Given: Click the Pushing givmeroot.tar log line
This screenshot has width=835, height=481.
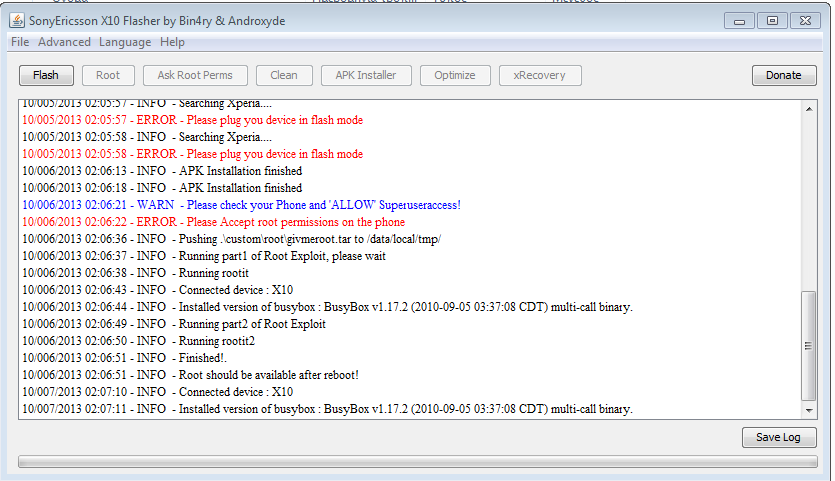Looking at the screenshot, I should pyautogui.click(x=232, y=239).
